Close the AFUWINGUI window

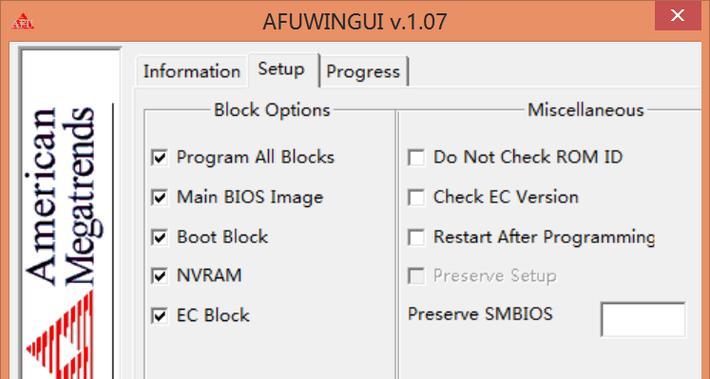tap(678, 15)
